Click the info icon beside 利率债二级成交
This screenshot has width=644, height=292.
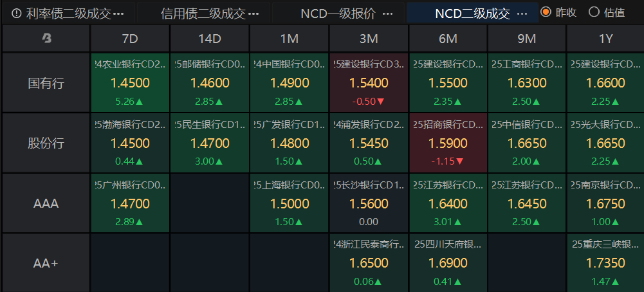17,13
